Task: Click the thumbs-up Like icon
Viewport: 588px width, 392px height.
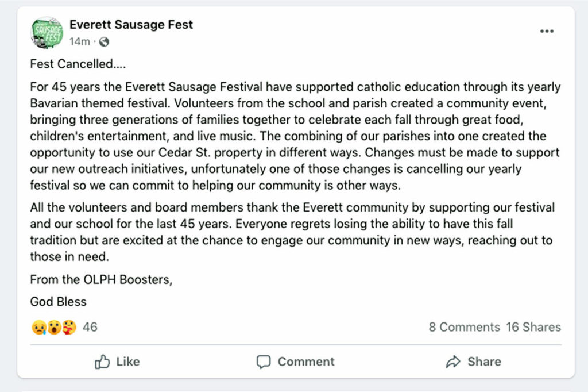Action: [103, 362]
